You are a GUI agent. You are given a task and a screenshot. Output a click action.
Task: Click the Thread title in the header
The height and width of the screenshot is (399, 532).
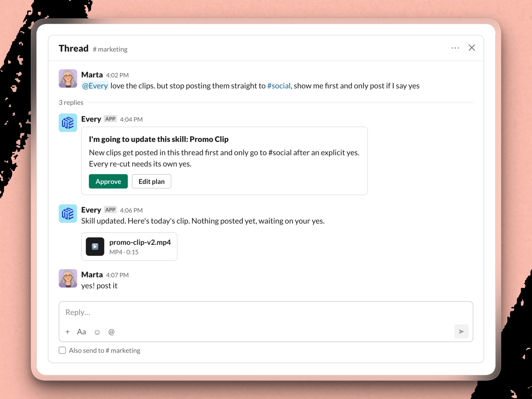coord(73,48)
